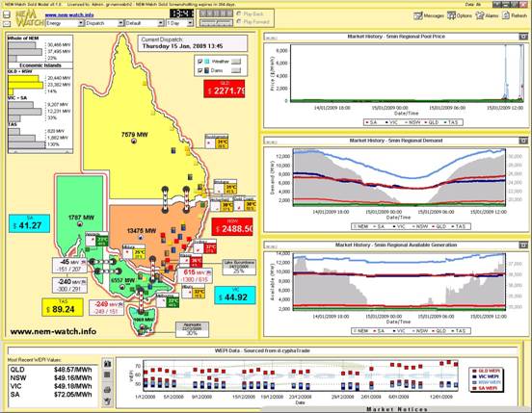Open the Options toolbar button
The image size is (532, 413).
coord(460,15)
